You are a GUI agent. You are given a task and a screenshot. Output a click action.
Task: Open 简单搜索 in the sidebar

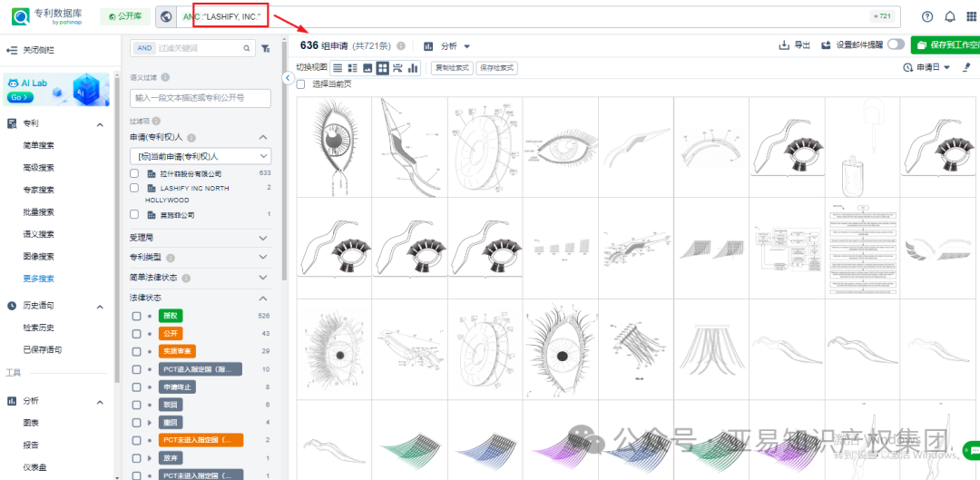coord(38,145)
